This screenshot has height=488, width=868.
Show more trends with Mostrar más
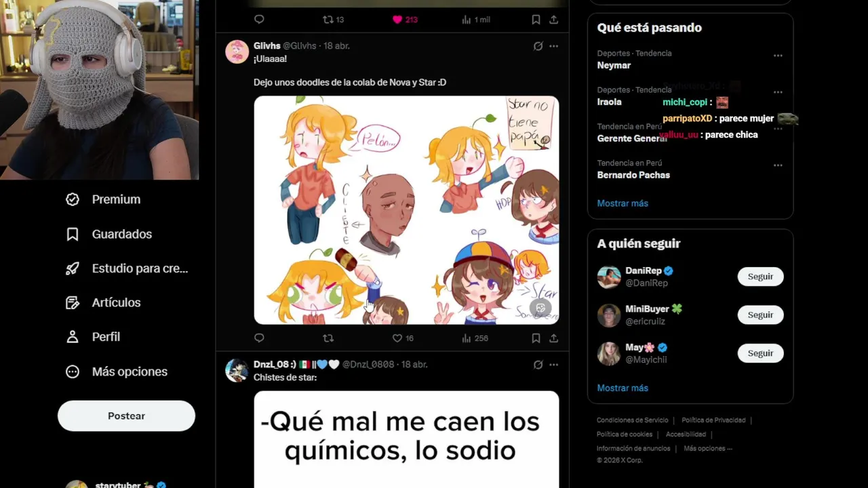(623, 203)
